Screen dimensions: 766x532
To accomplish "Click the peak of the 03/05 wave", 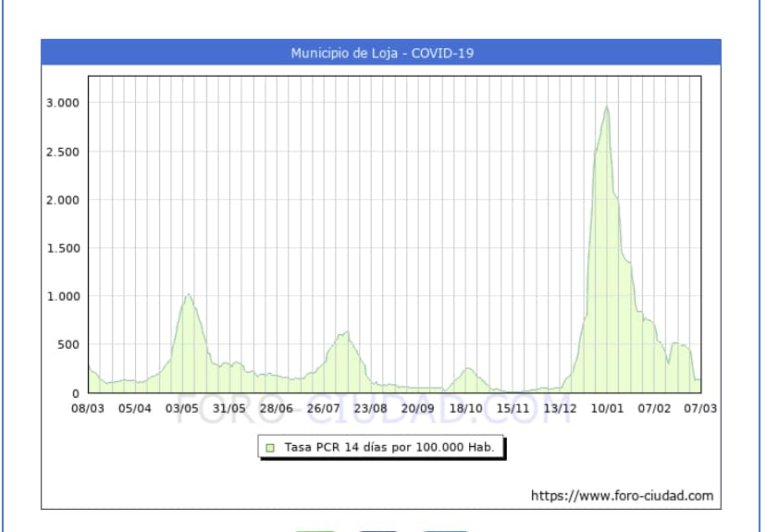I will [x=188, y=295].
